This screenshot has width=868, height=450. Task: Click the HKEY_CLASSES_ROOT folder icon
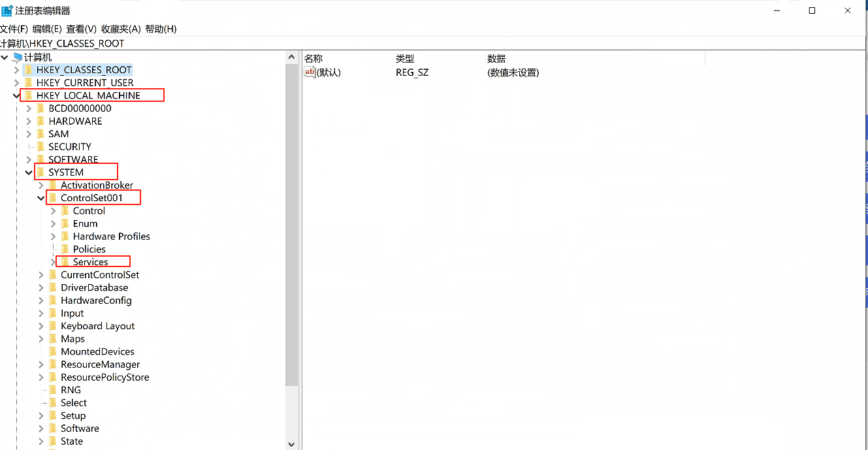pyautogui.click(x=28, y=70)
